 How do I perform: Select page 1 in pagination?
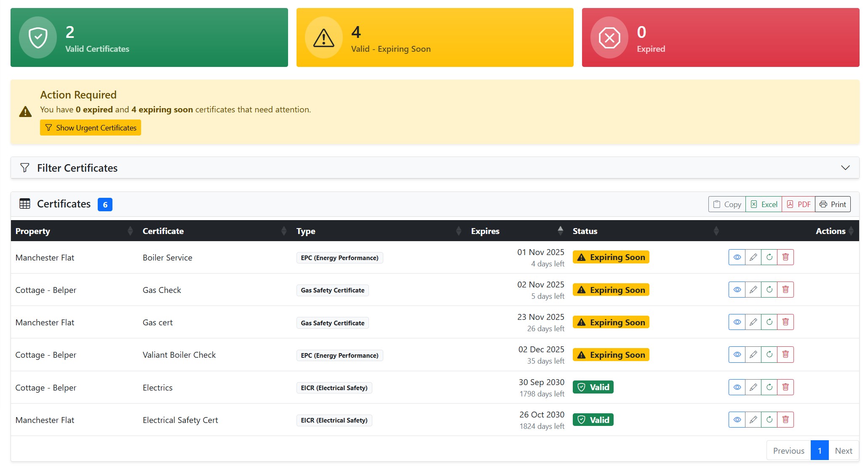(x=820, y=450)
